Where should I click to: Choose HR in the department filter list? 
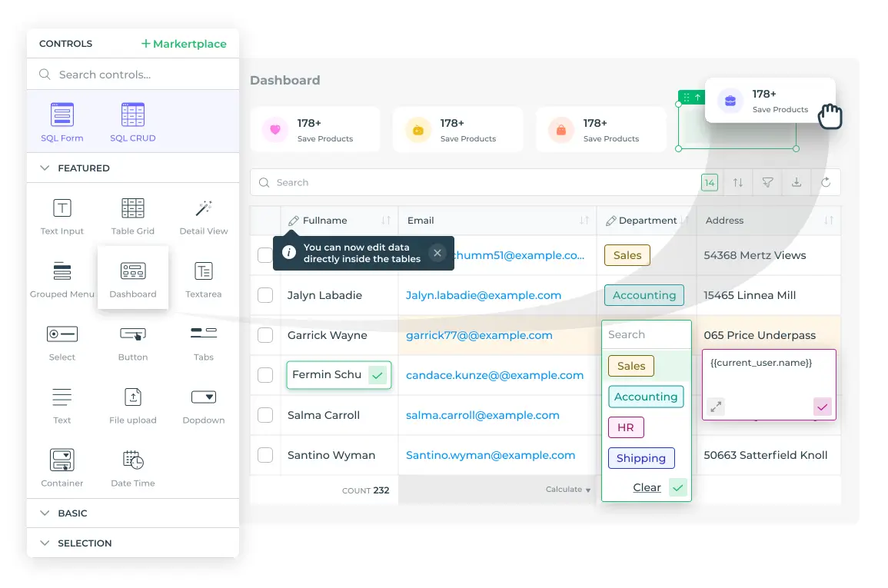(624, 427)
